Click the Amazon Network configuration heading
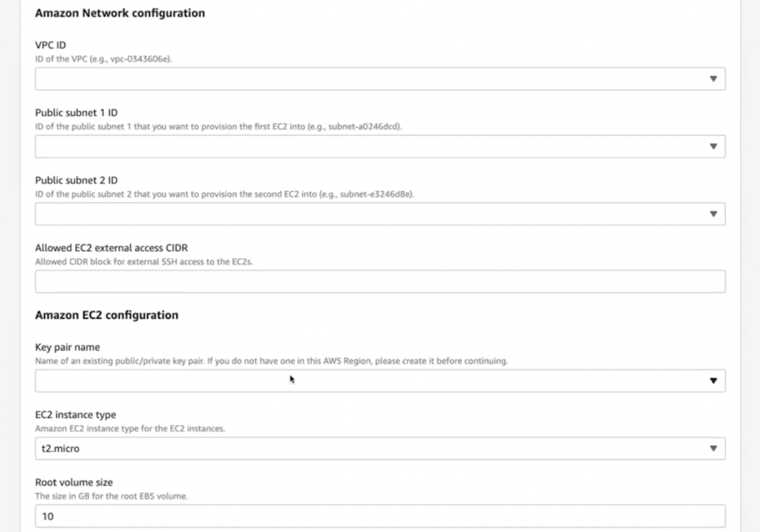Screen dimensions: 760x532 120,13
